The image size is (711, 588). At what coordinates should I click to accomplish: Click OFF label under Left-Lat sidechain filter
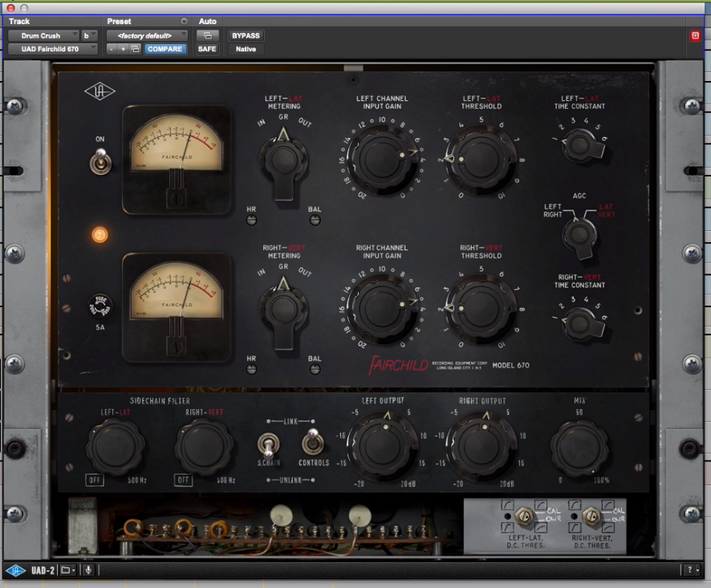pos(95,480)
